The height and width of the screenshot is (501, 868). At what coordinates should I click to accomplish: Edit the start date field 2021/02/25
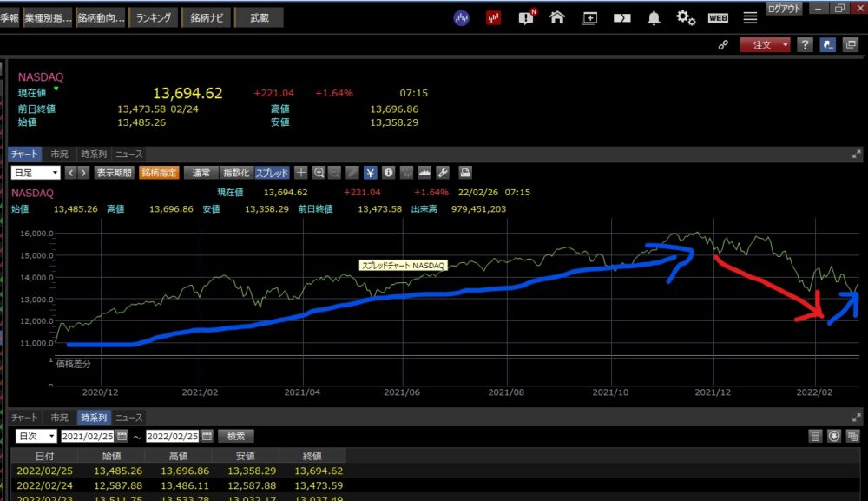pyautogui.click(x=87, y=436)
